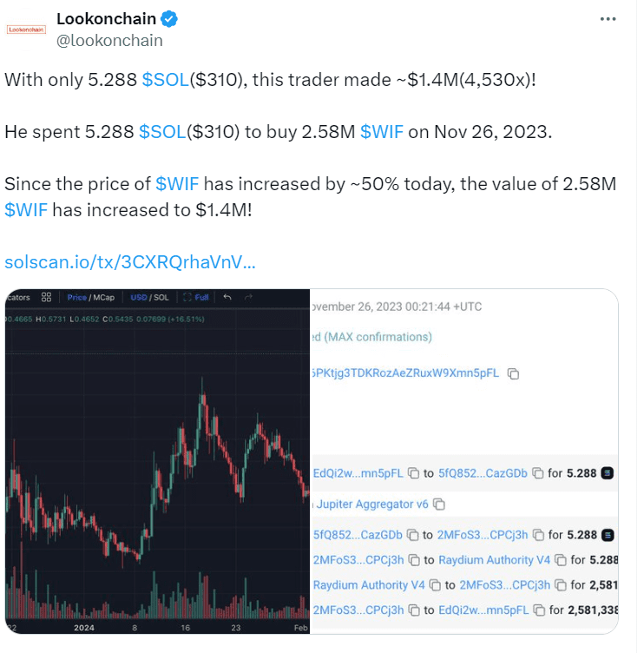Click the blue verified badge next to Lookonchain
This screenshot has height=653, width=644.
click(172, 19)
